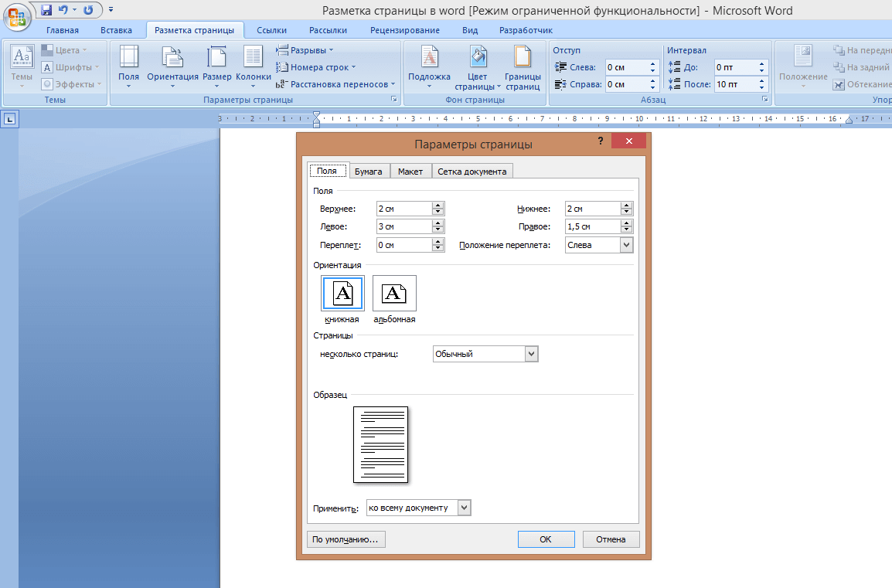Screen dimensions: 892x588
Task: Open the Темы themes gallery
Action: pos(22,66)
